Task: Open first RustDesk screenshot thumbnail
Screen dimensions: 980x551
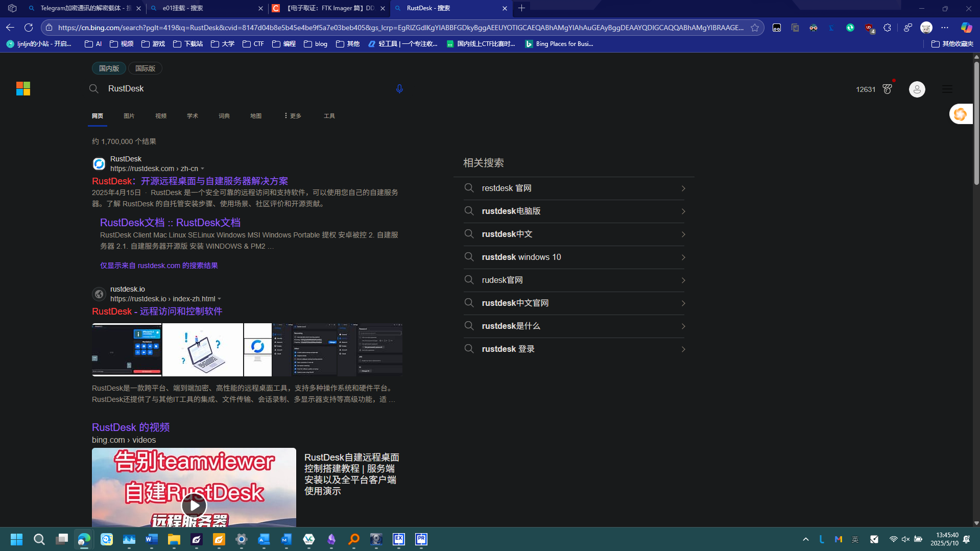Action: pyautogui.click(x=127, y=350)
